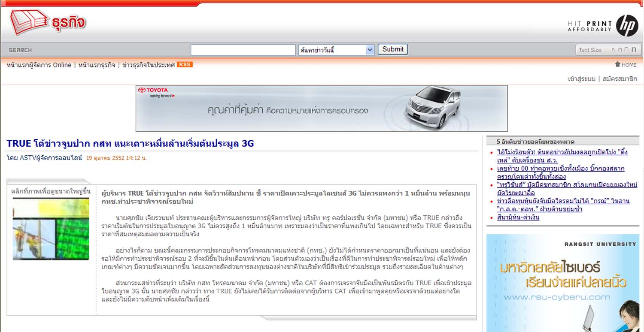Screen dimensions: 644x332
Task: Open หน้าแรกธุรกิจ page link
Action: click(x=97, y=65)
